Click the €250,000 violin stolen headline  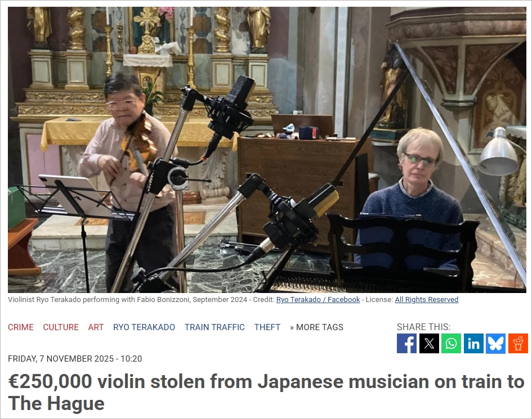266,392
